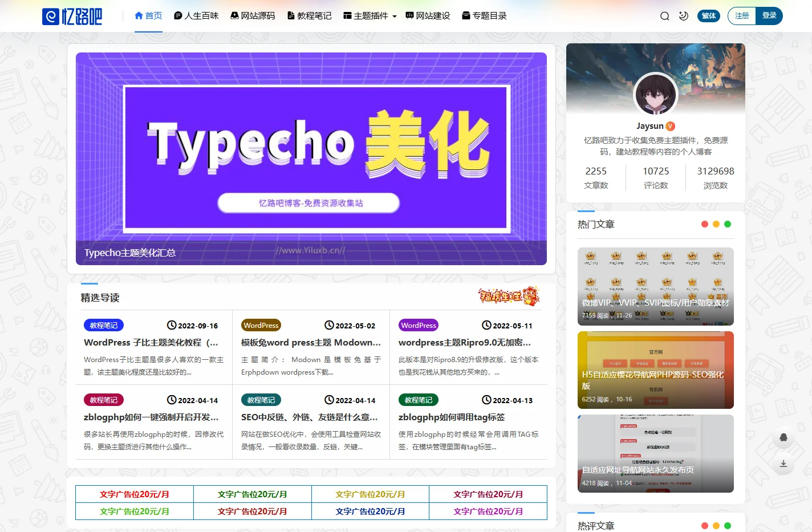
Task: Click the first red 文字广告位20元/月 in top row
Action: click(135, 494)
